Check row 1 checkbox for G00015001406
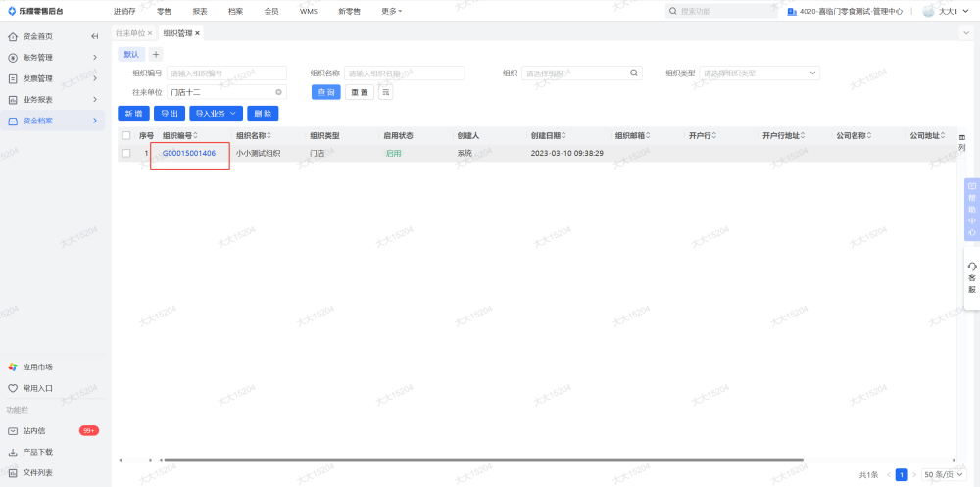Screen dimensions: 980x487 click(126, 153)
